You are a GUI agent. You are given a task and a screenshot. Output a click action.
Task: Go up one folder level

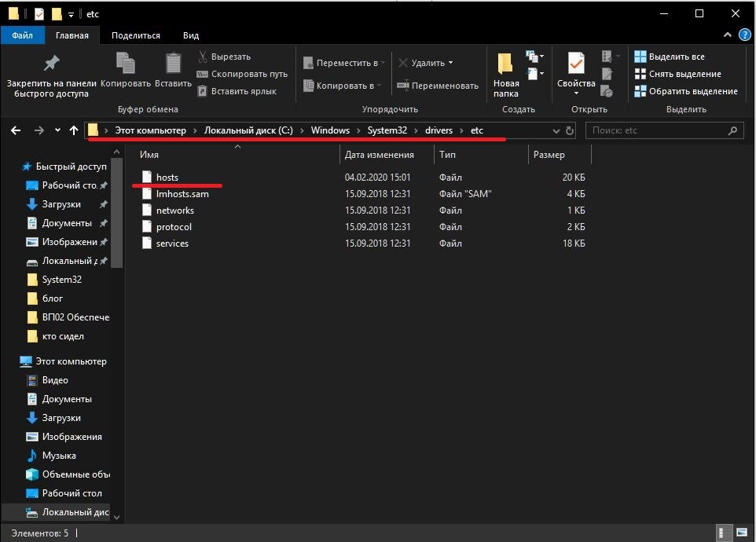[x=74, y=130]
